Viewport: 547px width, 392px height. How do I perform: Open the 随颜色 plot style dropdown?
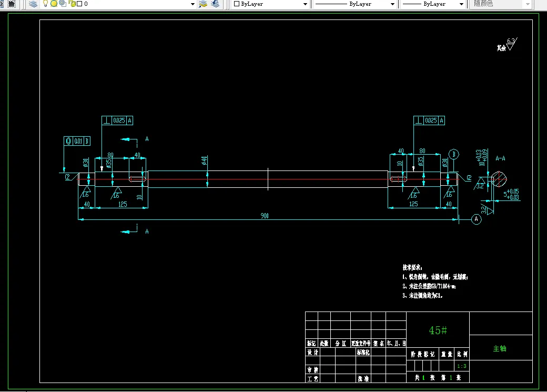tap(528, 4)
